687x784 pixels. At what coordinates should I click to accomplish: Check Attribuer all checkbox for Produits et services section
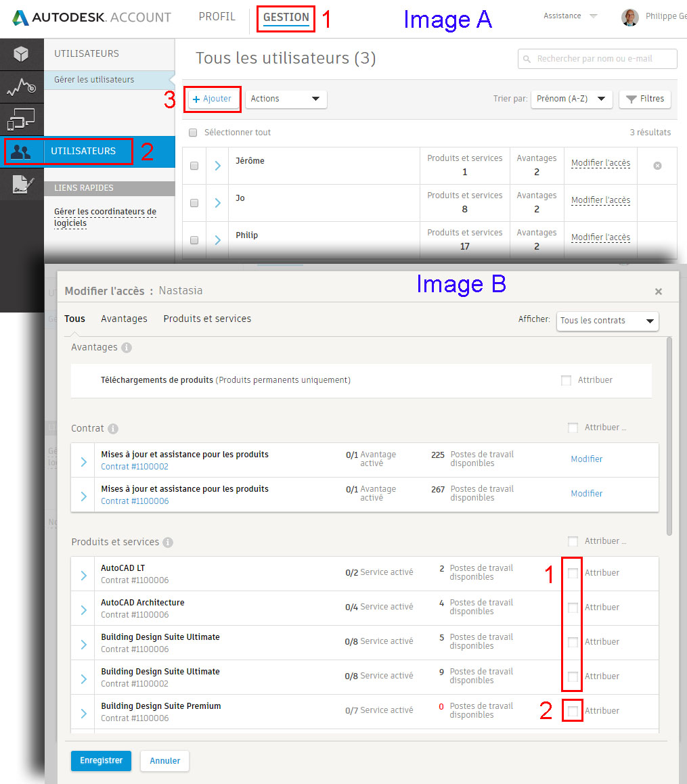coord(573,541)
